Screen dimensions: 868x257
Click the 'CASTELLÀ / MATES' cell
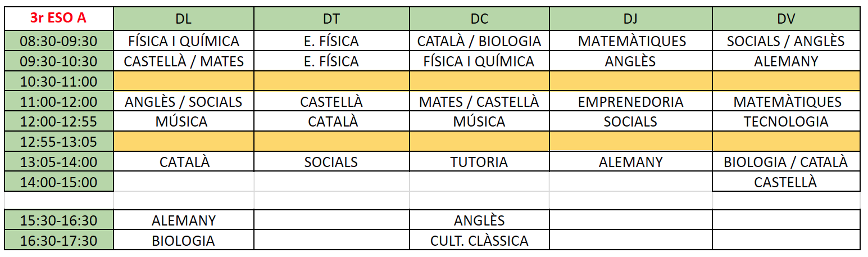click(183, 61)
